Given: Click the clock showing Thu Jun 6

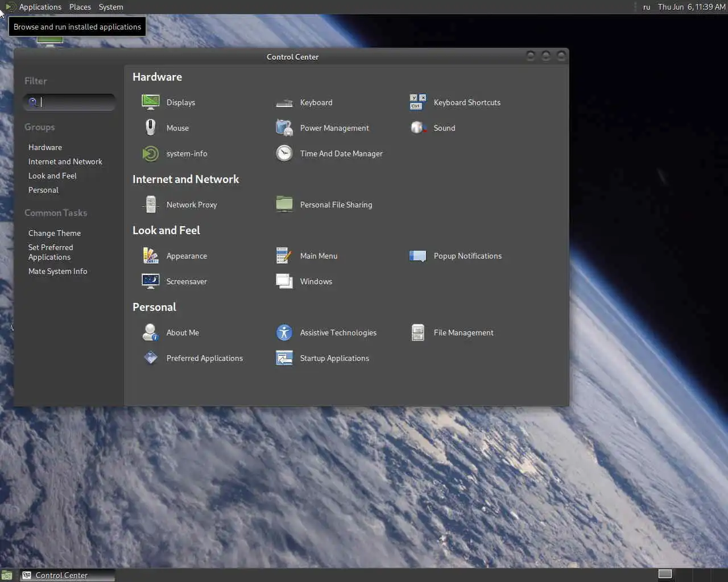Looking at the screenshot, I should tap(692, 7).
